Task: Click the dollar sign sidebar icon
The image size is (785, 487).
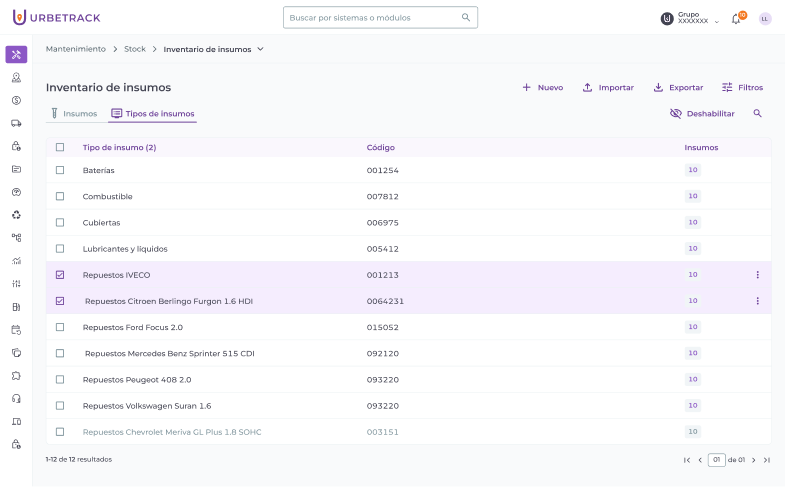Action: coord(16,100)
